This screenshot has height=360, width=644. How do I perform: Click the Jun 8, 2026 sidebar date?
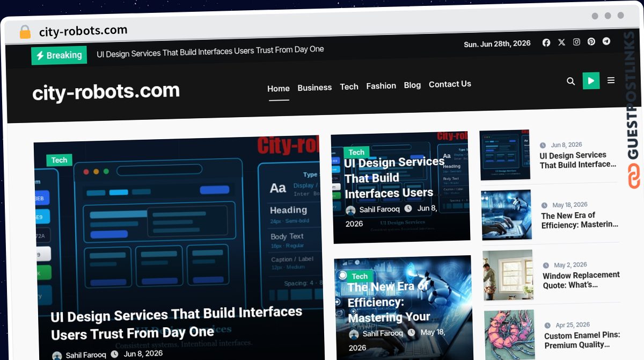click(x=566, y=145)
